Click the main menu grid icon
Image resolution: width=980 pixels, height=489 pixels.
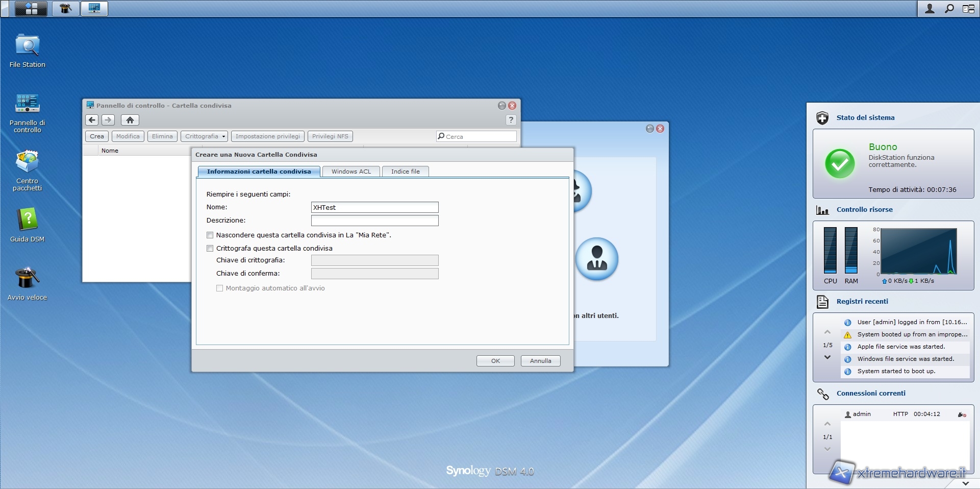coord(31,8)
